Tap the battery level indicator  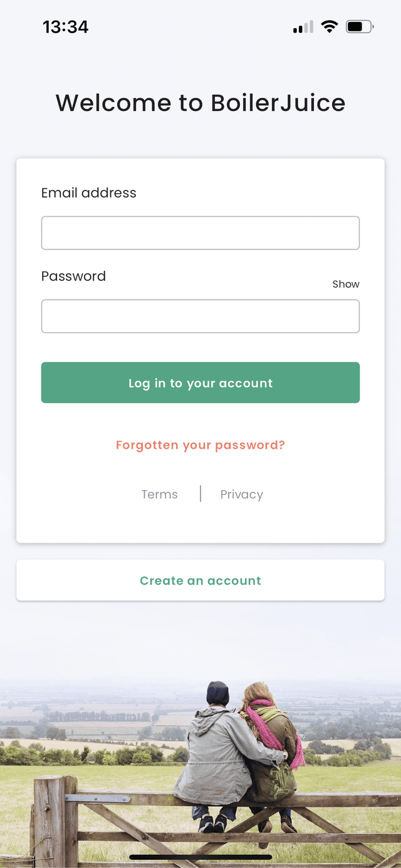click(357, 26)
